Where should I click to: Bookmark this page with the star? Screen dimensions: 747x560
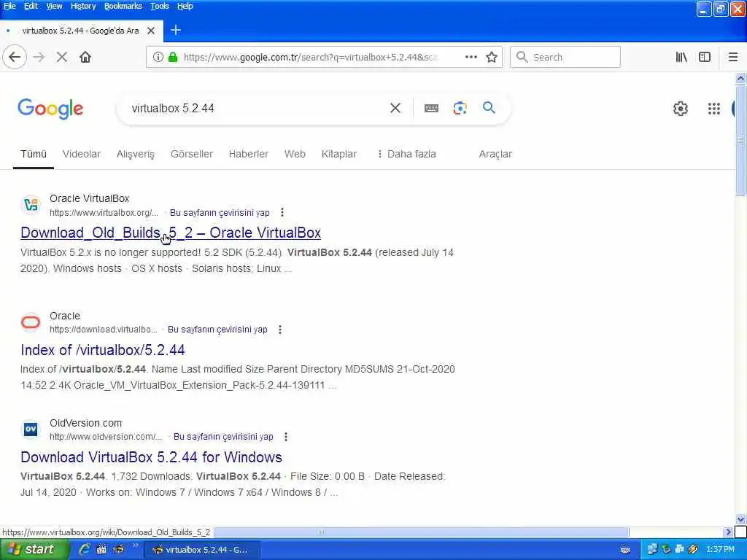click(492, 57)
